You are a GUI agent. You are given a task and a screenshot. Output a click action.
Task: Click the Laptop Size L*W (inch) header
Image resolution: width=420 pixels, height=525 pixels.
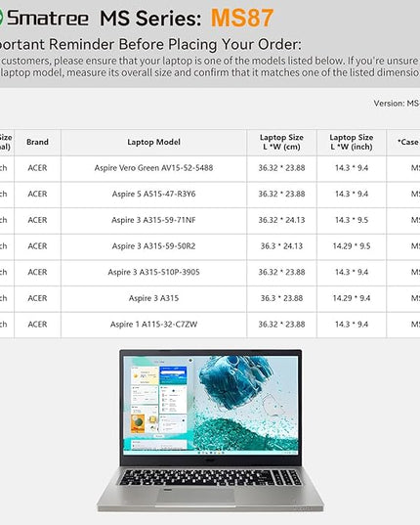coord(352,143)
